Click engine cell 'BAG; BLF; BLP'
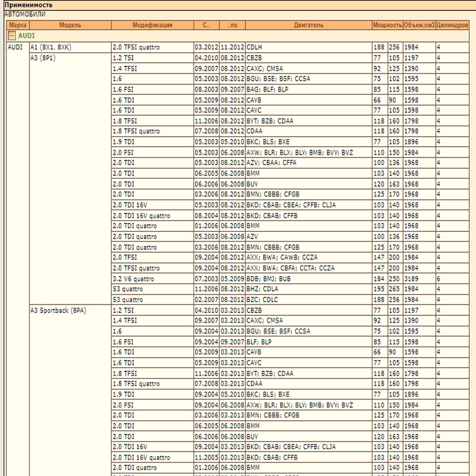This screenshot has width=476, height=476. [309, 89]
